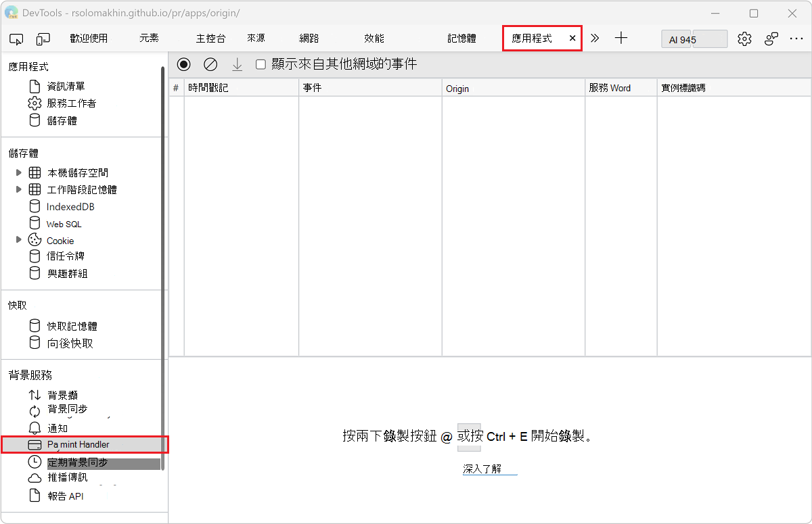This screenshot has height=524, width=812.
Task: Open the 來源 tab
Action: coord(256,39)
